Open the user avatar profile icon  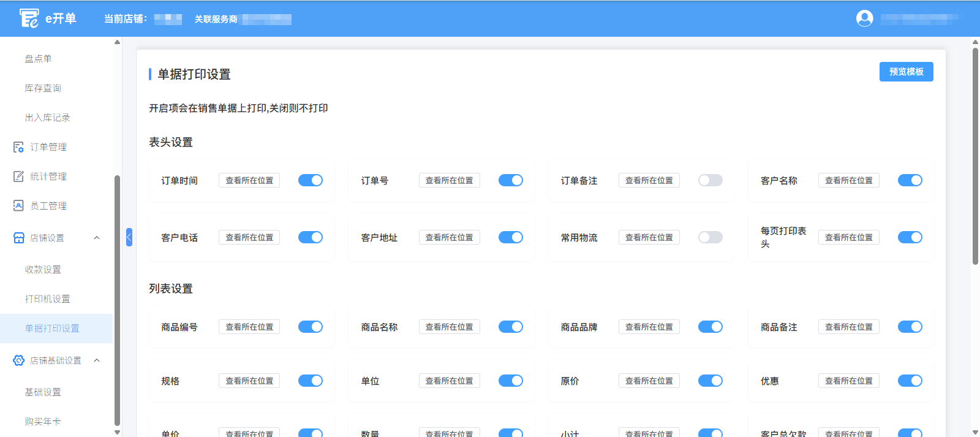tap(864, 18)
